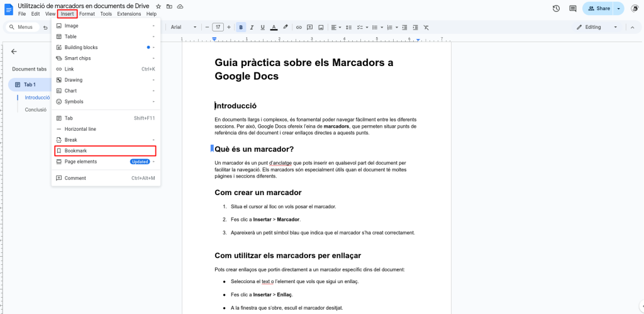Viewport: 644px width, 314px height.
Task: Toggle bold formatting button
Action: (241, 27)
